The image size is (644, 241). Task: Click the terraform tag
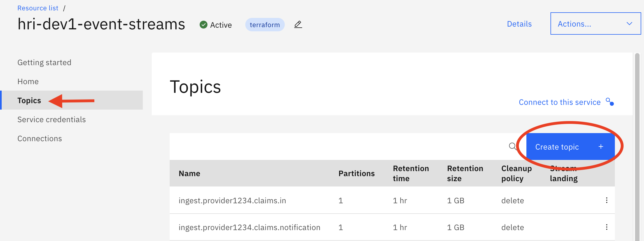pos(265,25)
